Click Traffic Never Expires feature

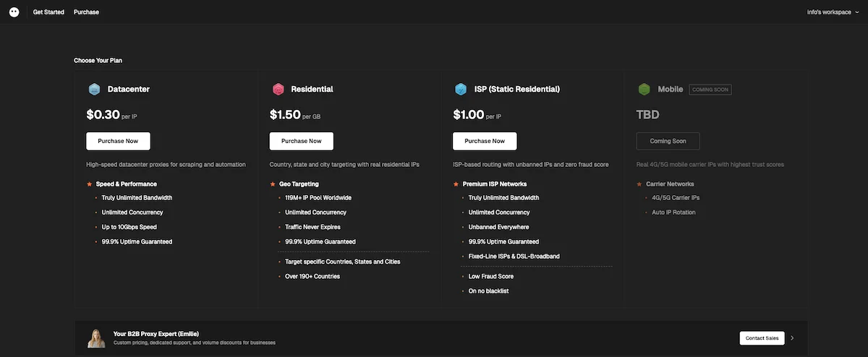[312, 227]
